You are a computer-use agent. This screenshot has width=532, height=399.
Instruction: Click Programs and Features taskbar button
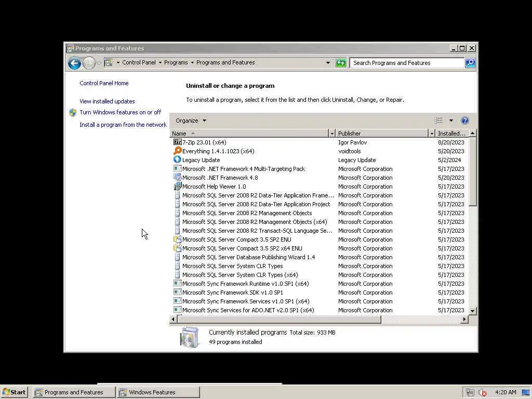click(x=74, y=392)
